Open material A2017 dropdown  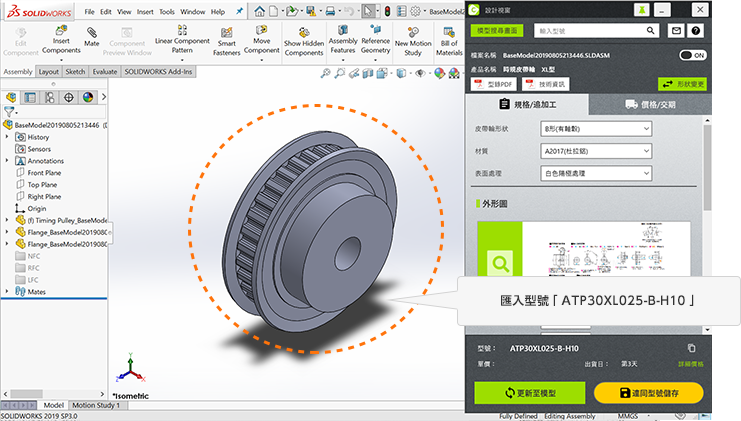(x=596, y=151)
